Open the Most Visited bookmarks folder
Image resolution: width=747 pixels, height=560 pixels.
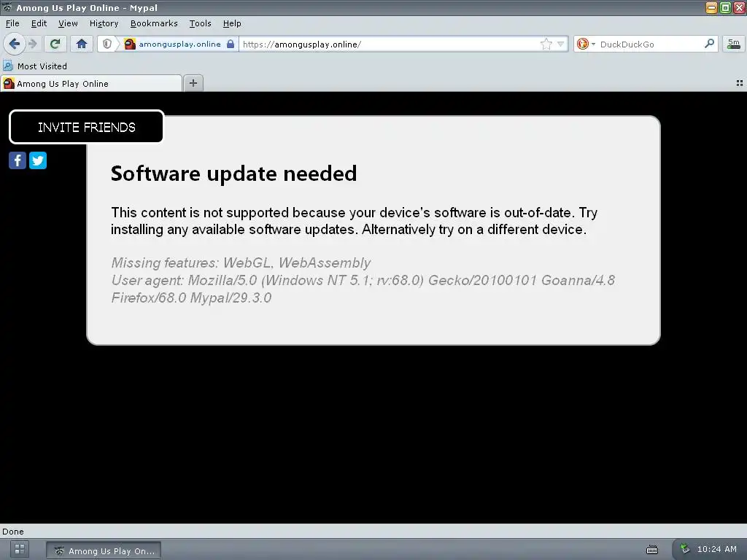pos(35,66)
